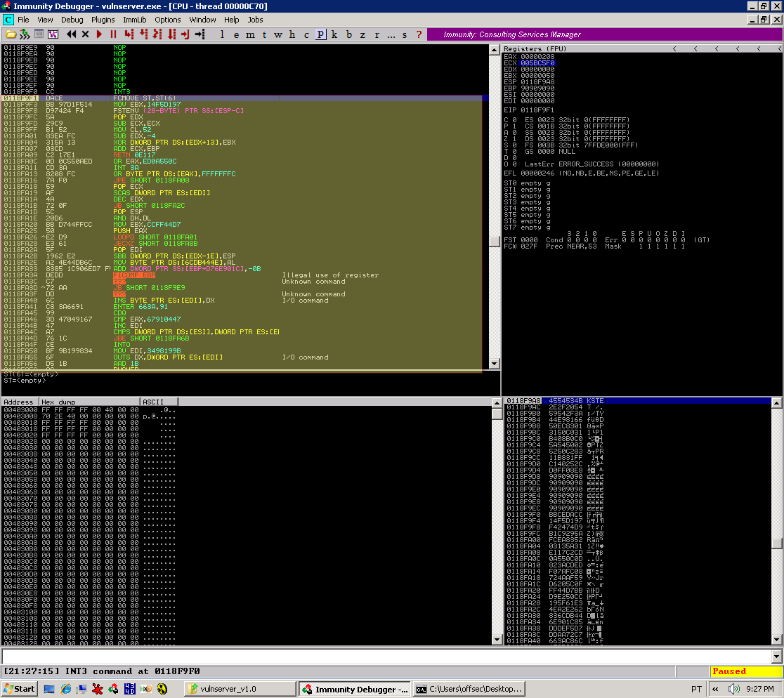The width and height of the screenshot is (784, 698).
Task: Run program with the red play icon
Action: 99,34
